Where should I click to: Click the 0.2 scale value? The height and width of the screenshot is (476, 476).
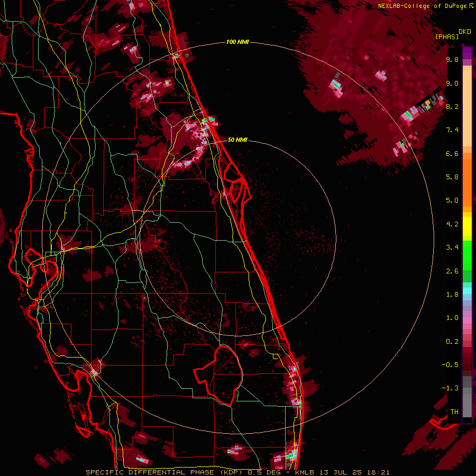tap(452, 342)
